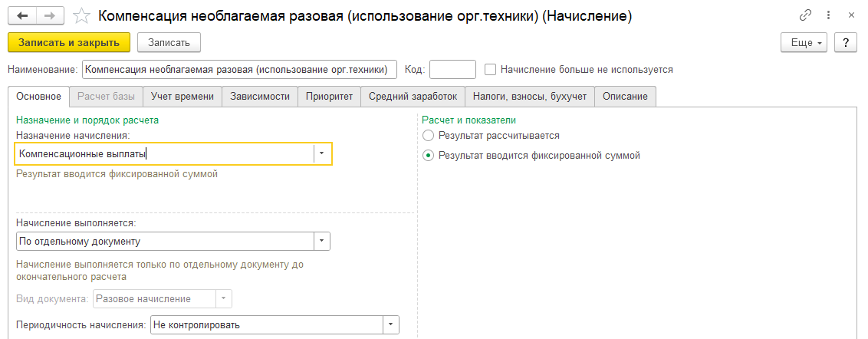Image resolution: width=868 pixels, height=339 pixels.
Task: Select 'Результат вводится фиксированной суммой' radio option
Action: 427,156
